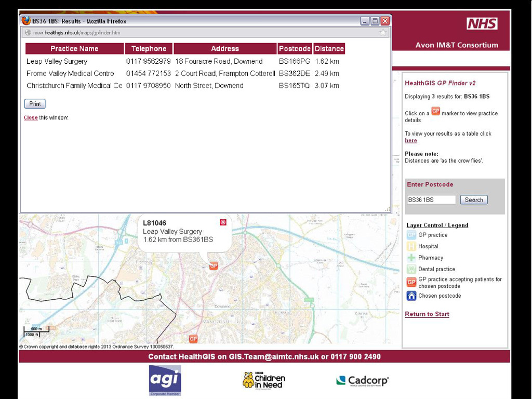532x399 pixels.
Task: Click the Postcode column header
Action: [295, 48]
